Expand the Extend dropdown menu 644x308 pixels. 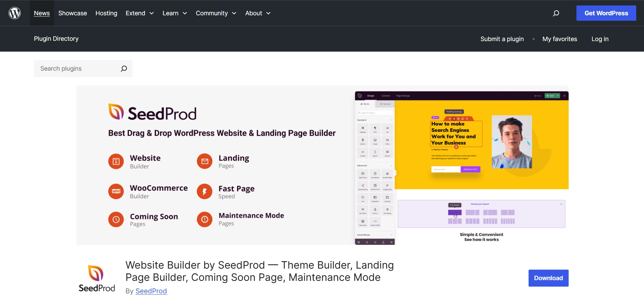coord(140,13)
